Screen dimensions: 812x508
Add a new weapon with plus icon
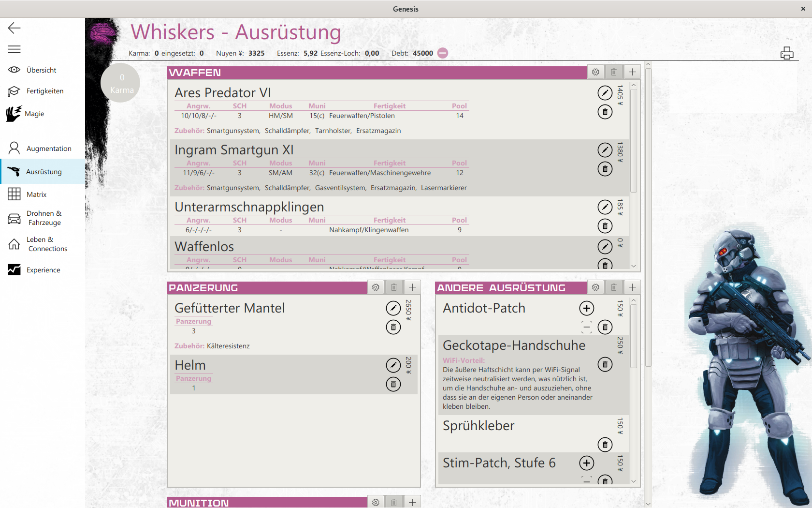[x=632, y=72]
